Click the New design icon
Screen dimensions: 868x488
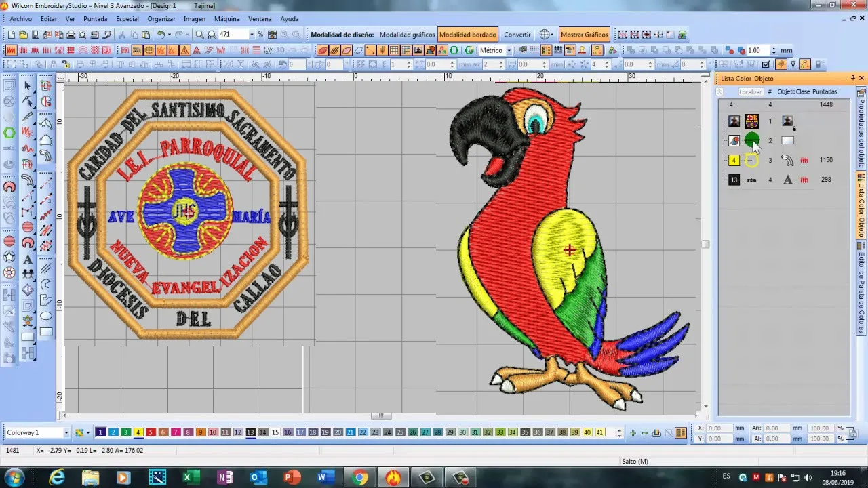coord(12,35)
